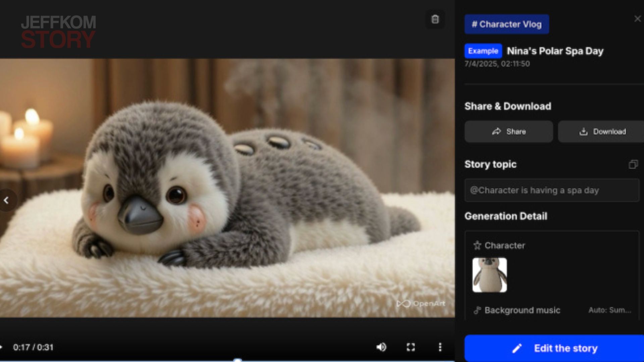This screenshot has height=362, width=644.
Task: Close the story details panel
Action: [637, 19]
